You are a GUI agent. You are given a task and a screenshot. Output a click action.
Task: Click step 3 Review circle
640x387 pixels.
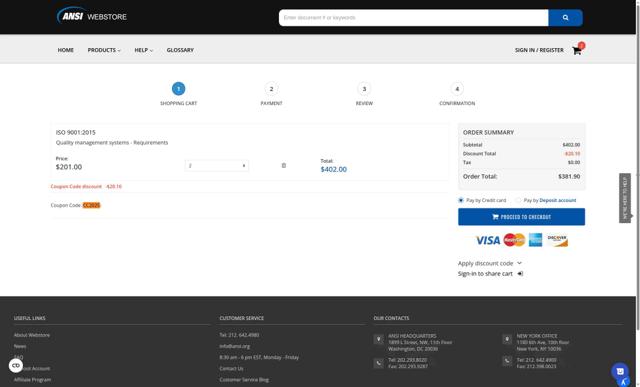point(364,89)
